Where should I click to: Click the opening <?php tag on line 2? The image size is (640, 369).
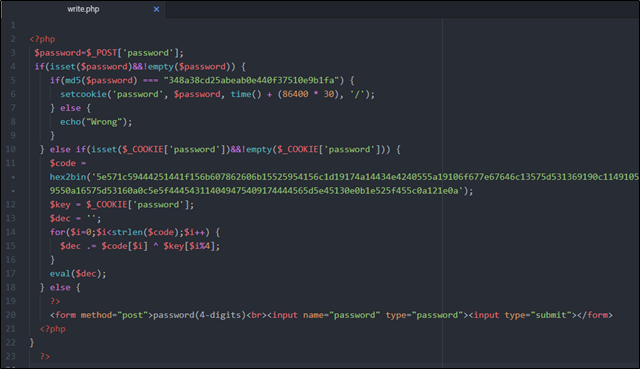click(x=42, y=39)
